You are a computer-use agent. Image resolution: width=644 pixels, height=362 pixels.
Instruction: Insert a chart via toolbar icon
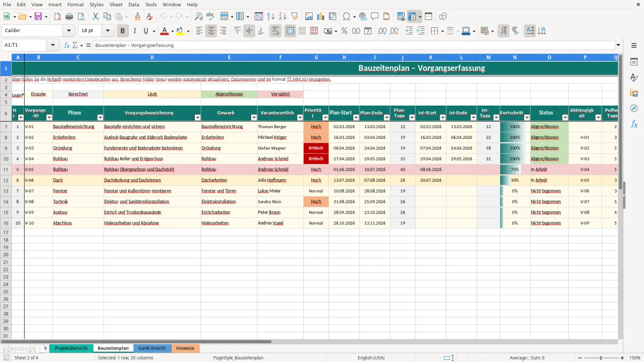click(x=321, y=17)
